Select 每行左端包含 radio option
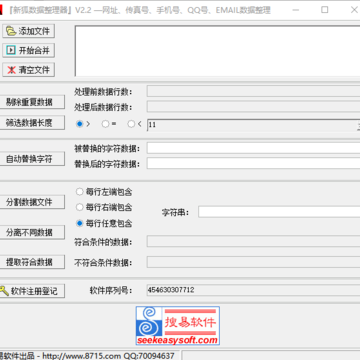The image size is (360, 360). (104, 192)
